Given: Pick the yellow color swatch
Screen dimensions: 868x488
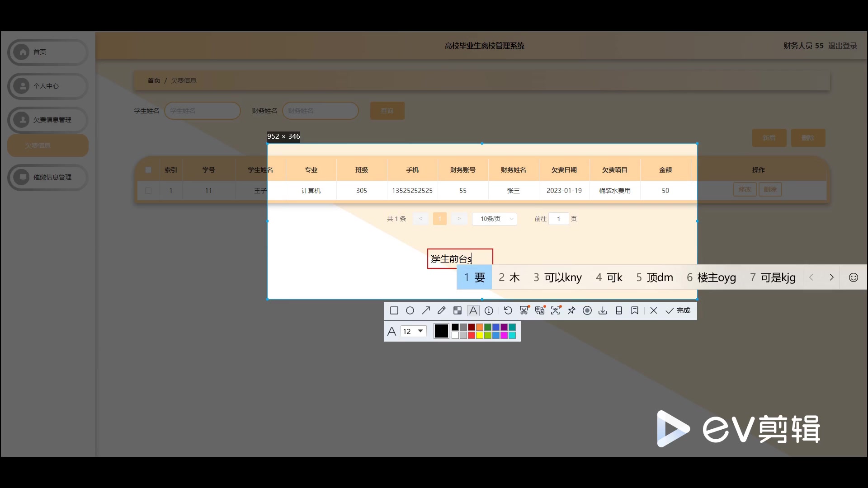Looking at the screenshot, I should 480,335.
